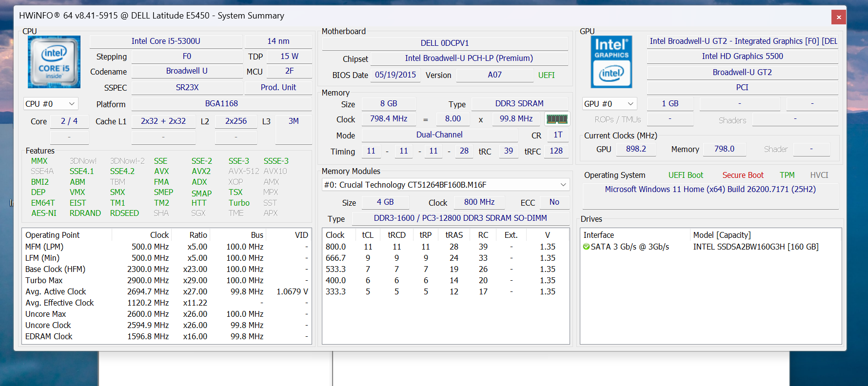The image size is (868, 386).
Task: Click the Prod. Unit field
Action: pos(278,88)
